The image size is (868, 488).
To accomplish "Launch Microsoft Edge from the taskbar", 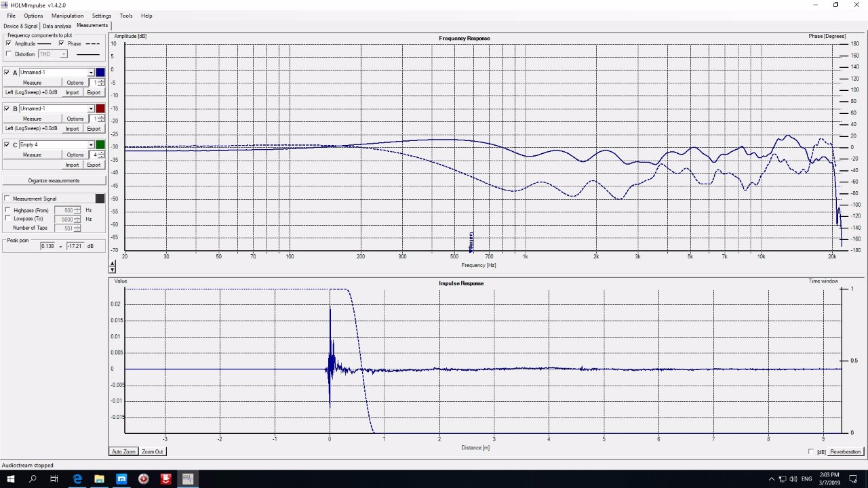I will pyautogui.click(x=77, y=479).
